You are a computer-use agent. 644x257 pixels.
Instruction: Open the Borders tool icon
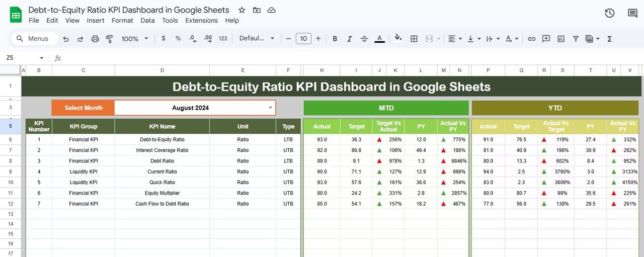click(414, 39)
